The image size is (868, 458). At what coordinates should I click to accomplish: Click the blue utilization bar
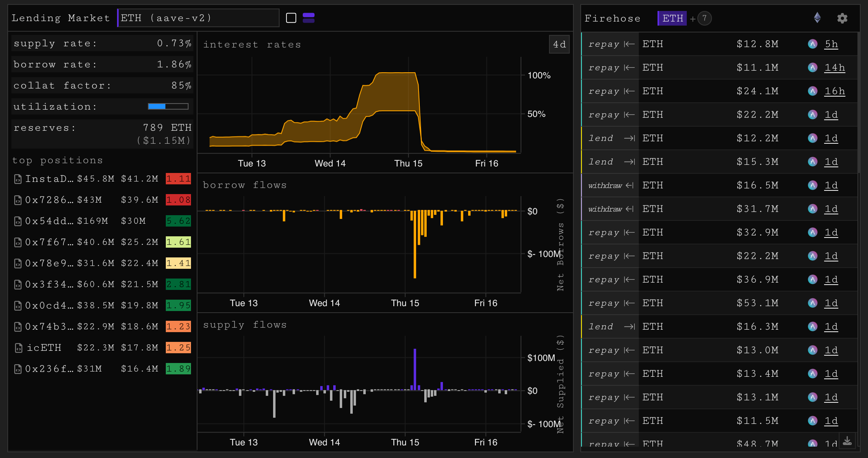(x=157, y=106)
